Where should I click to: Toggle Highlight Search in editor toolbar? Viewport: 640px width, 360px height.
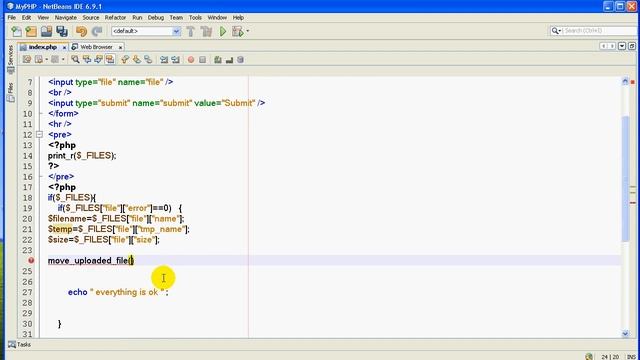[x=110, y=60]
